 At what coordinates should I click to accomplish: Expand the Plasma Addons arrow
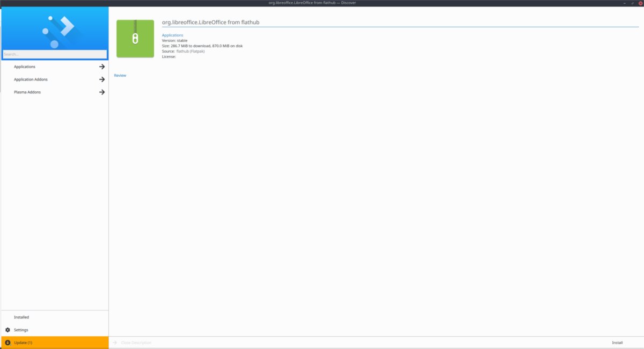101,92
